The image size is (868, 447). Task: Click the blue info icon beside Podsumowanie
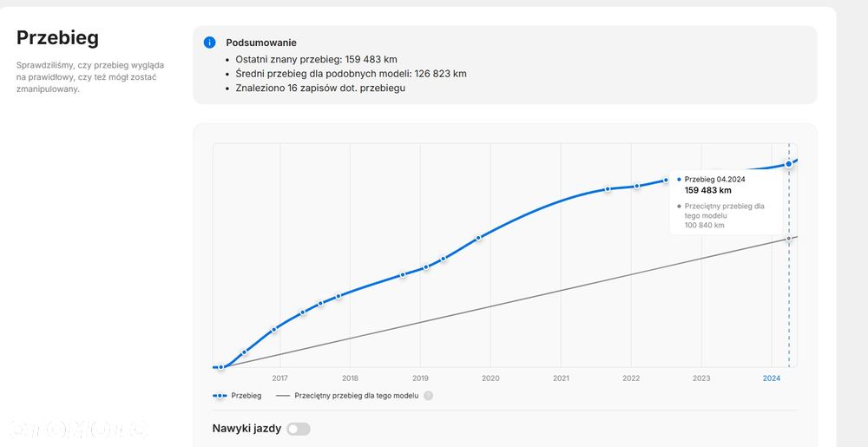[x=209, y=43]
